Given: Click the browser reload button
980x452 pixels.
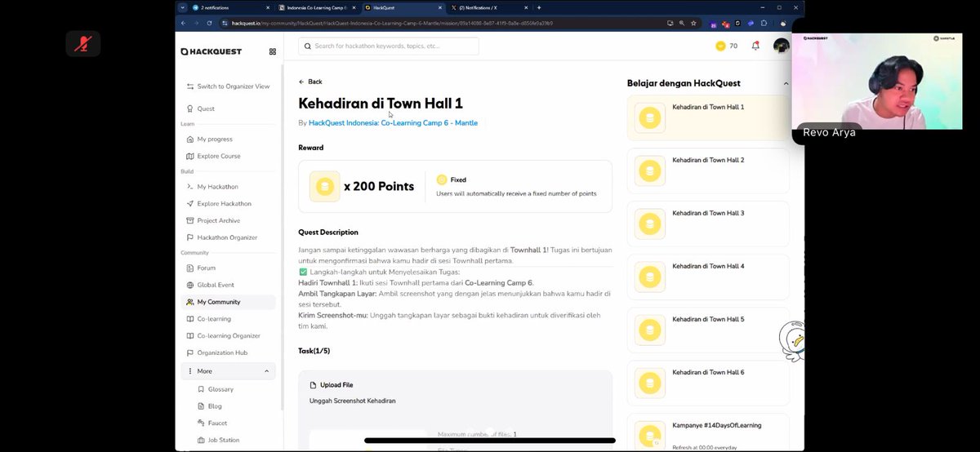Looking at the screenshot, I should 209,24.
